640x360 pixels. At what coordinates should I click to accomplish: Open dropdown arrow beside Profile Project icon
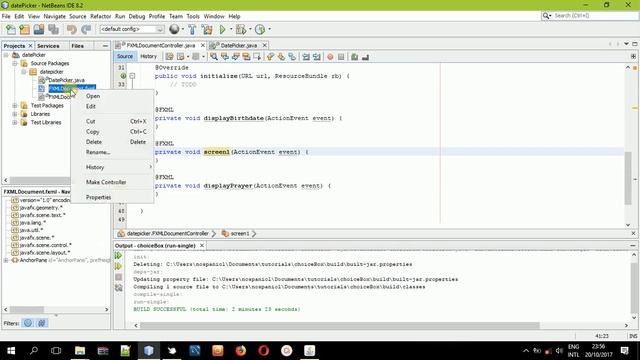click(x=269, y=29)
